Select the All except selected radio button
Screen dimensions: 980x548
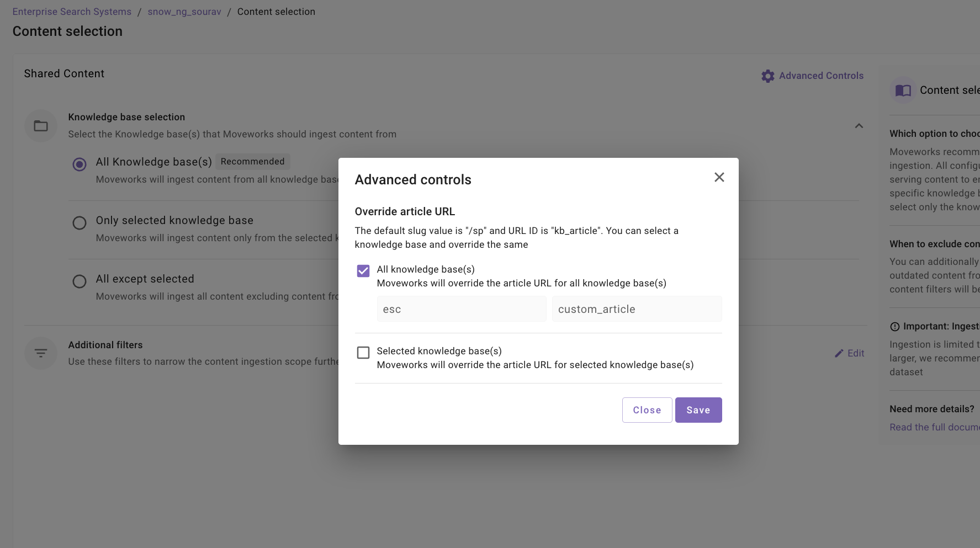tap(80, 281)
